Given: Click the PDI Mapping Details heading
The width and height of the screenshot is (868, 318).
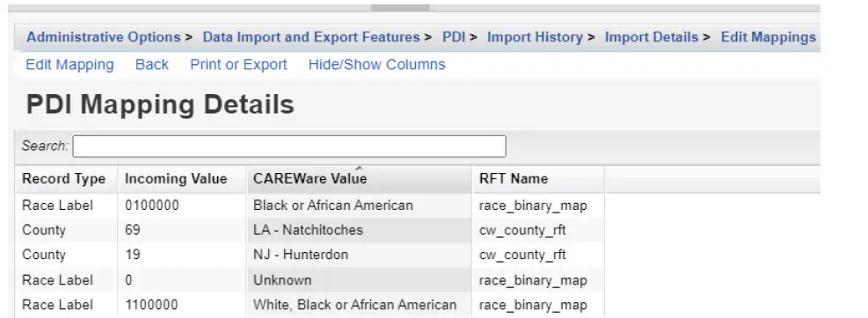Looking at the screenshot, I should [160, 105].
